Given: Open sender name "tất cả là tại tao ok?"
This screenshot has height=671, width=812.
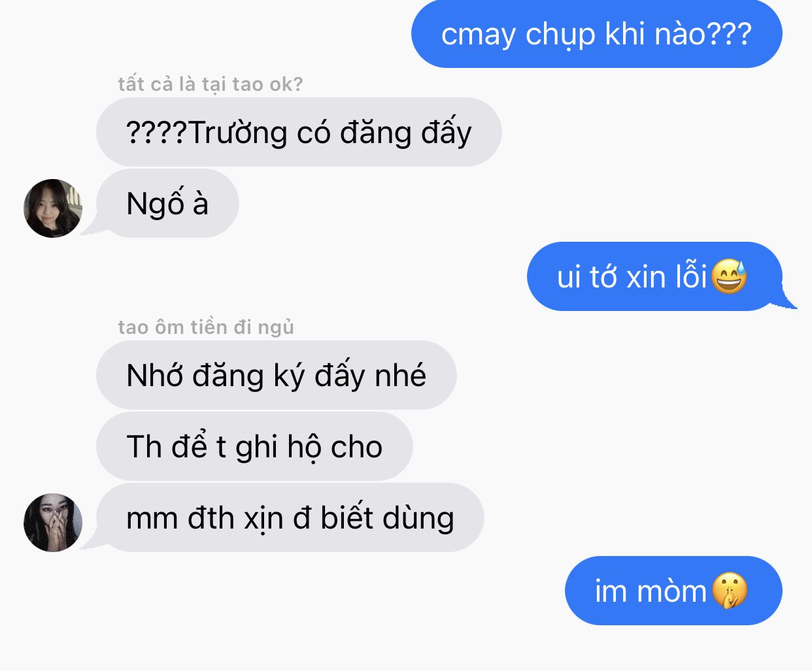Looking at the screenshot, I should [x=211, y=84].
